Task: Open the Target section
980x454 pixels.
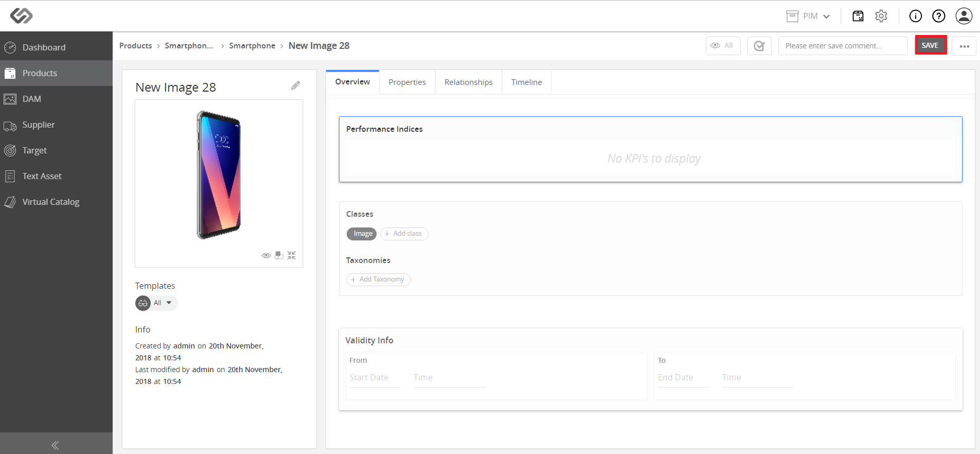Action: [56, 150]
